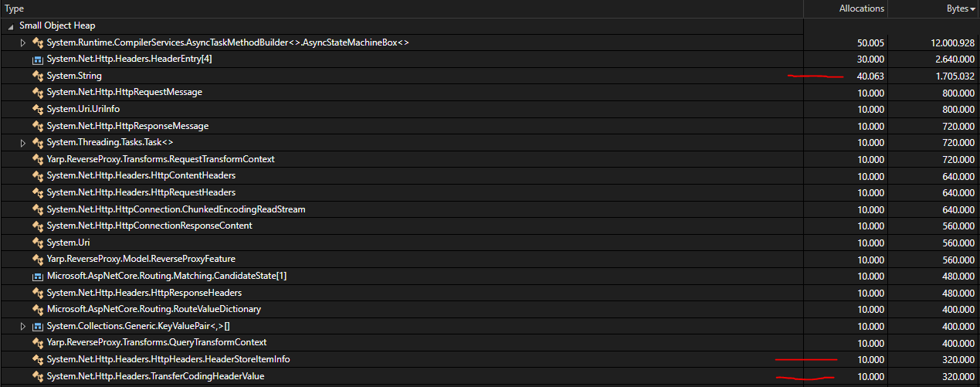Select the System.String type row
The height and width of the screenshot is (387, 980).
pyautogui.click(x=490, y=76)
